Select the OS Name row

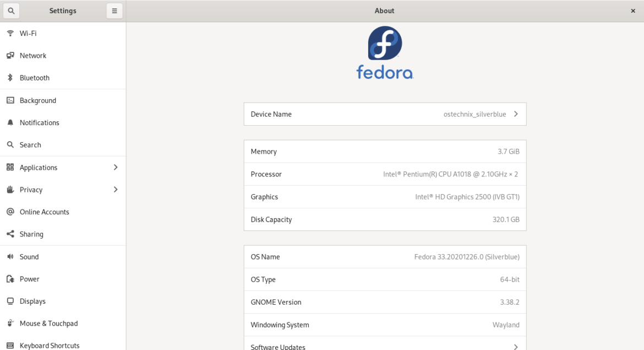pos(385,256)
